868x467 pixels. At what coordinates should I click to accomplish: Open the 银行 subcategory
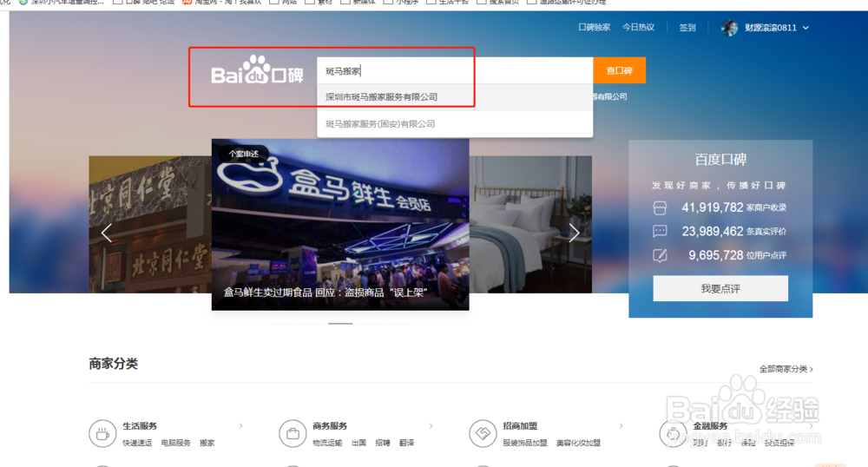(724, 443)
